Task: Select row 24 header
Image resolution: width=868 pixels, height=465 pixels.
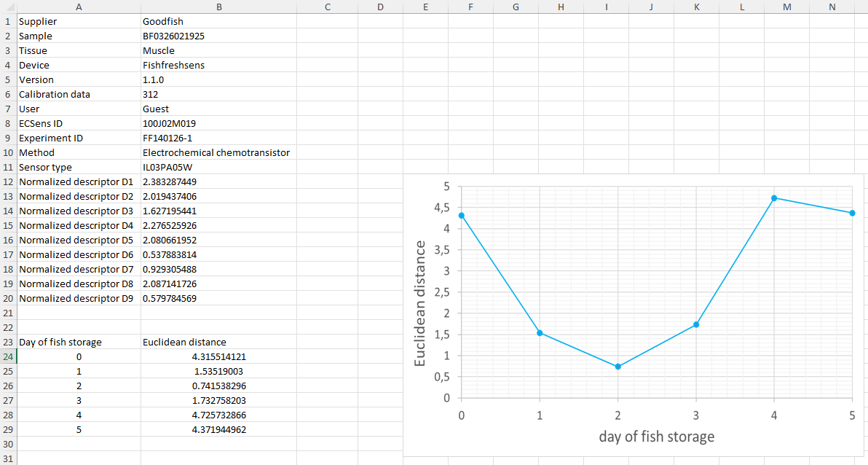Action: click(x=8, y=357)
